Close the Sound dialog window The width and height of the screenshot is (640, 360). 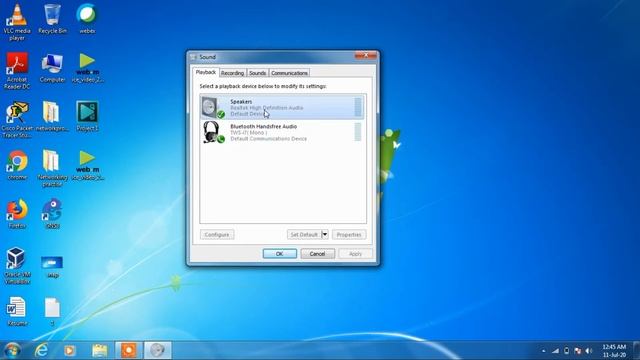pos(366,56)
